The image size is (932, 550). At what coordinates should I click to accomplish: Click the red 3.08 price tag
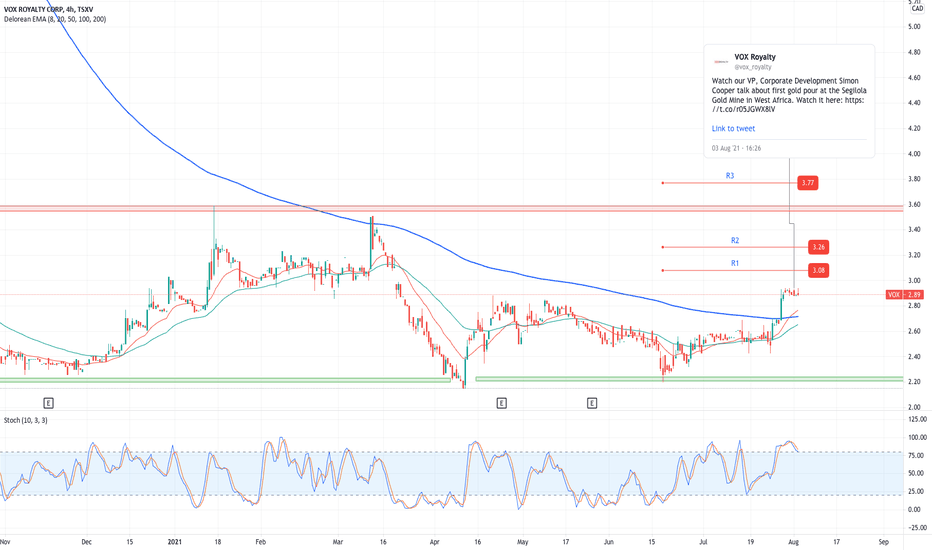tap(818, 271)
